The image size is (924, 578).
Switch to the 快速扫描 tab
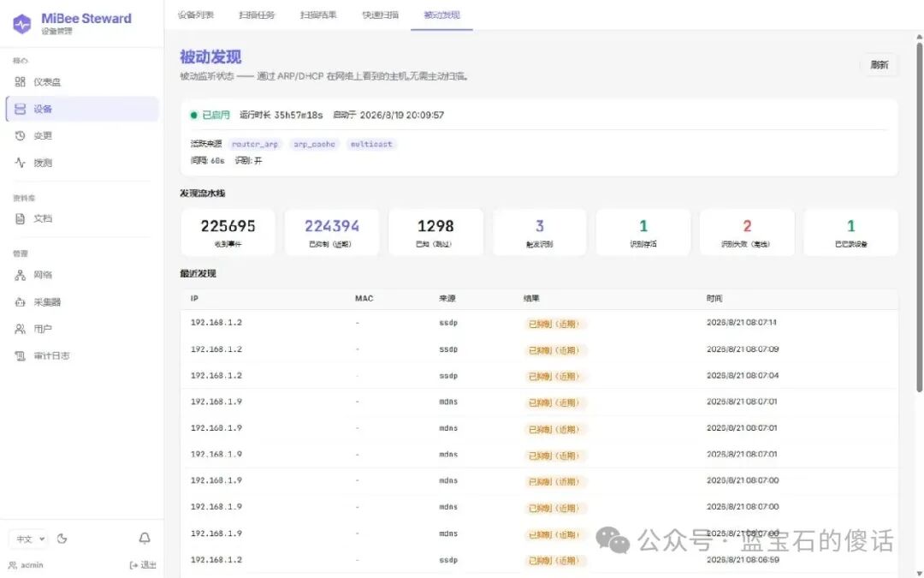tap(380, 15)
